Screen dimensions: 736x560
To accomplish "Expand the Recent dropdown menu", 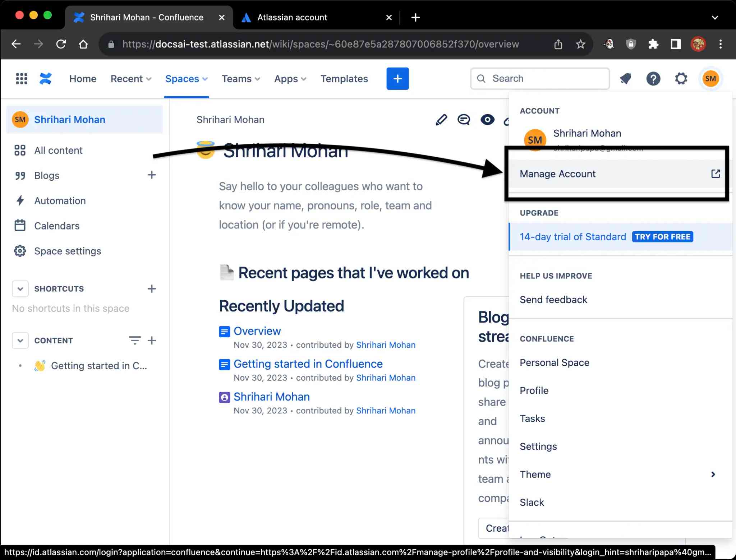I will point(131,79).
